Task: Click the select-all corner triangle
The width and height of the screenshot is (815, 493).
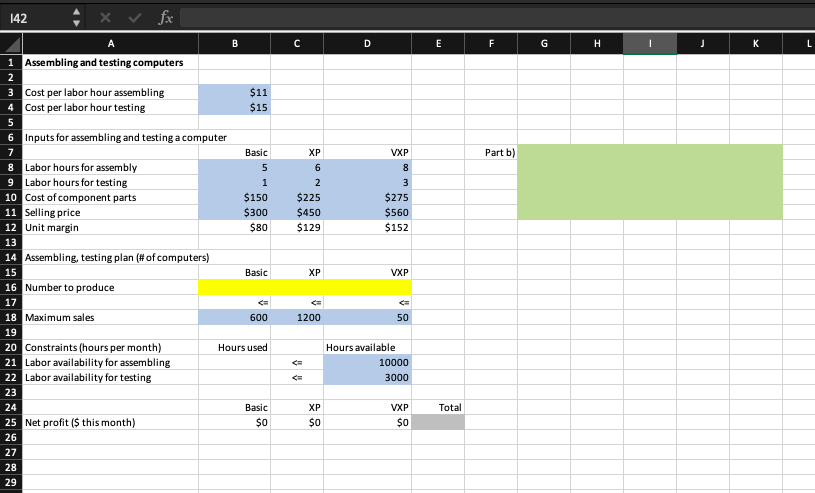Action: [x=11, y=44]
